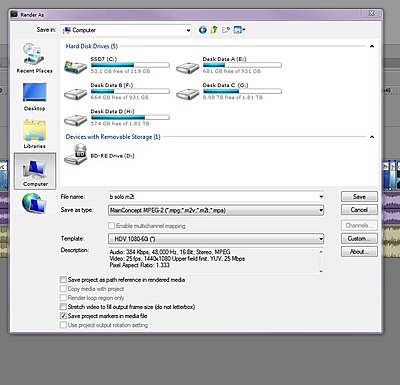The height and width of the screenshot is (385, 400).
Task: Select the BD-RE Drive (D:)
Action: coord(99,155)
